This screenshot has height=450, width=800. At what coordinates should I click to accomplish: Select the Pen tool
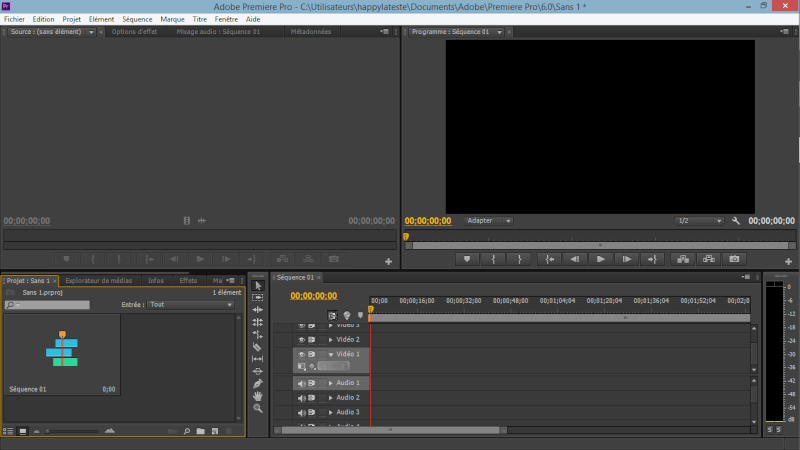point(258,384)
